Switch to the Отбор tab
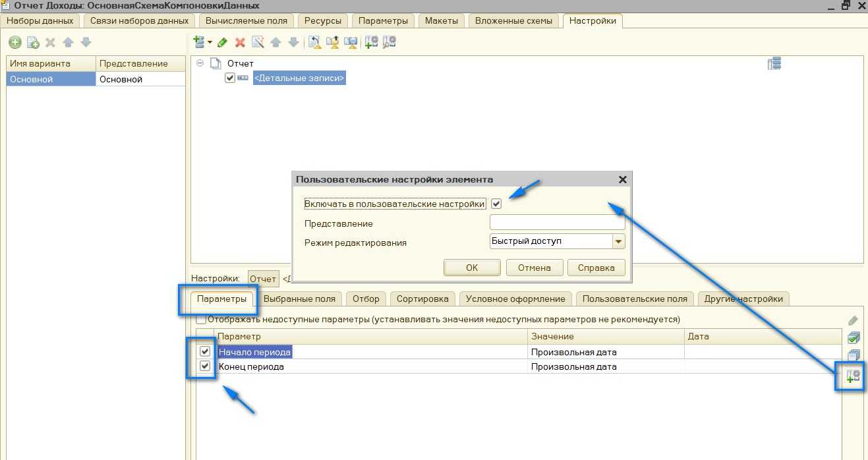The image size is (868, 460). [366, 299]
